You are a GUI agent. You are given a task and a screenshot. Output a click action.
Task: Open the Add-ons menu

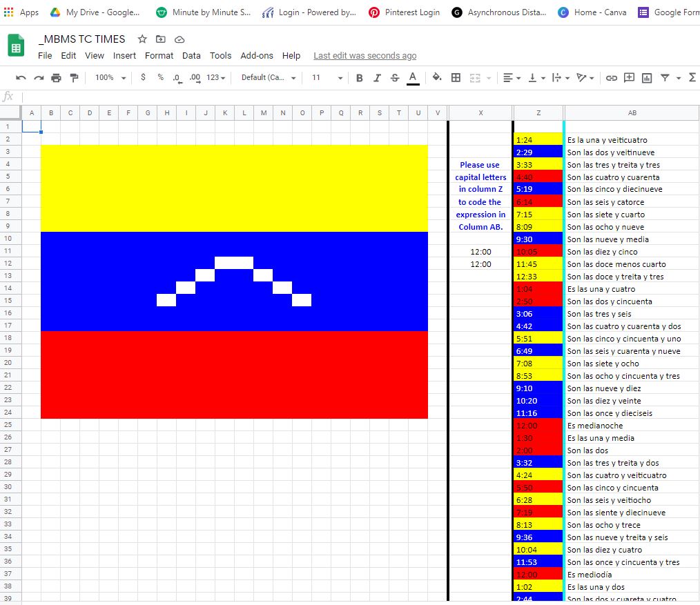(x=257, y=56)
